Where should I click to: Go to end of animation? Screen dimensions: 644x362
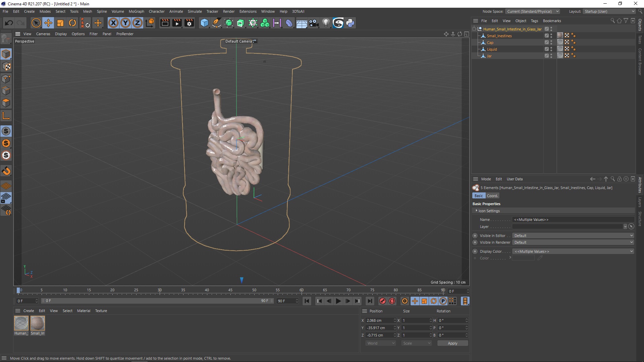(x=370, y=301)
